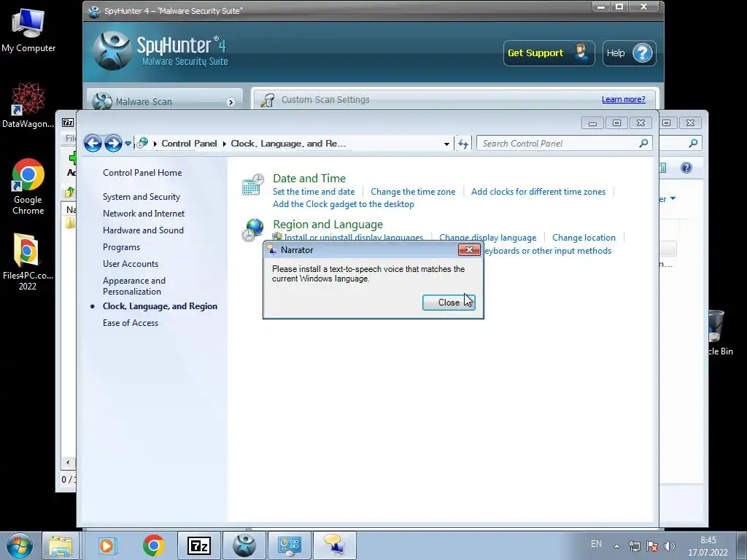Click Action Center flag in tray

[652, 546]
